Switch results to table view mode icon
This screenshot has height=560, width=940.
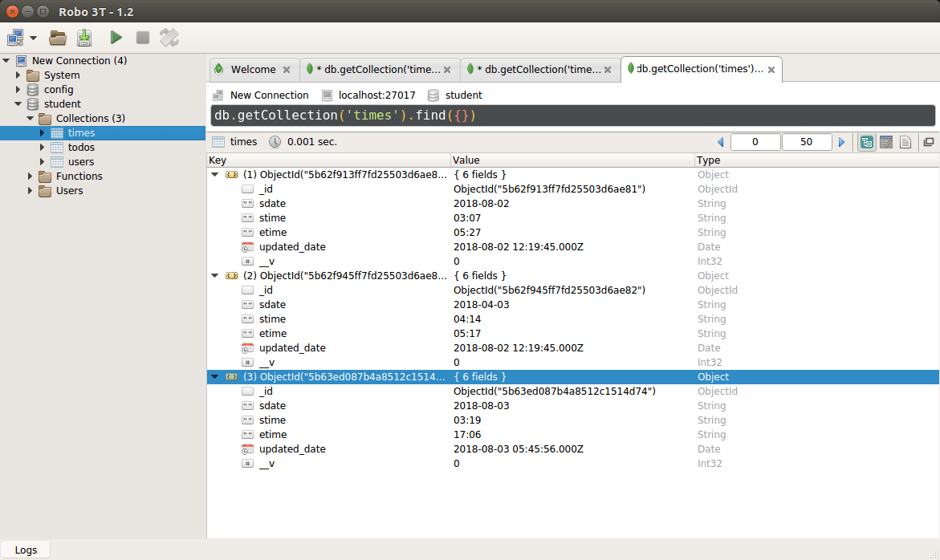click(x=885, y=141)
